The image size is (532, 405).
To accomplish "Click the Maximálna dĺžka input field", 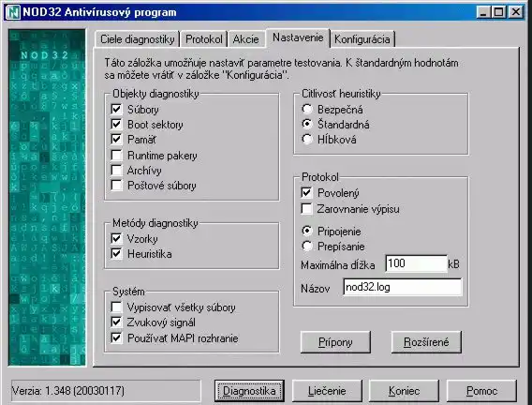I will point(416,263).
